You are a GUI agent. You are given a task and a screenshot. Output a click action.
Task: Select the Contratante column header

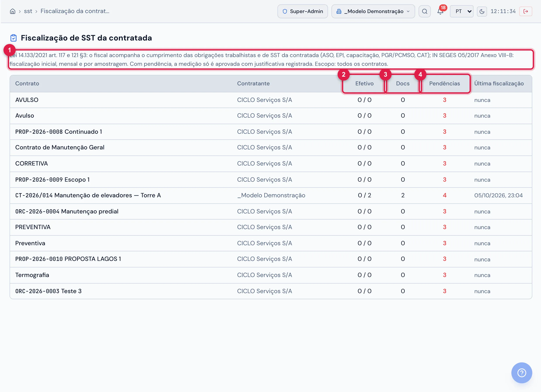point(253,83)
